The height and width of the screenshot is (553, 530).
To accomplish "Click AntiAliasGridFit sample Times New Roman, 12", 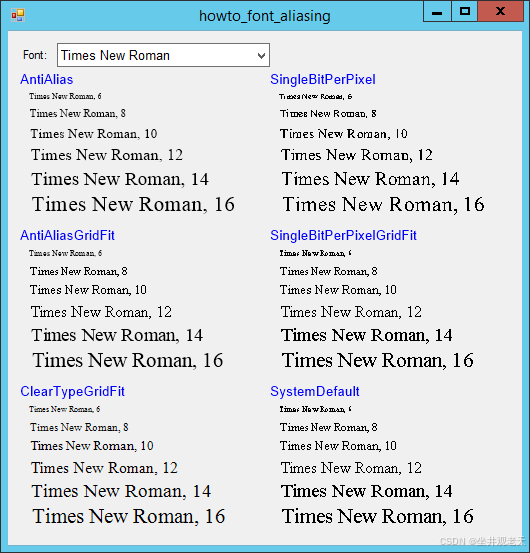I will (101, 312).
